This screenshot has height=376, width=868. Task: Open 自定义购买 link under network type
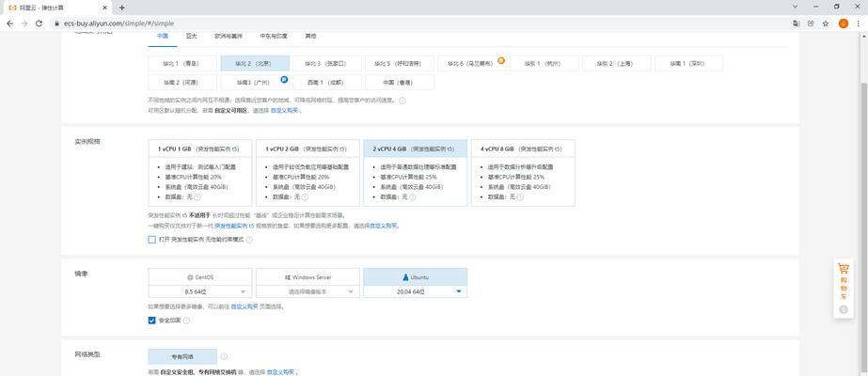tap(280, 372)
